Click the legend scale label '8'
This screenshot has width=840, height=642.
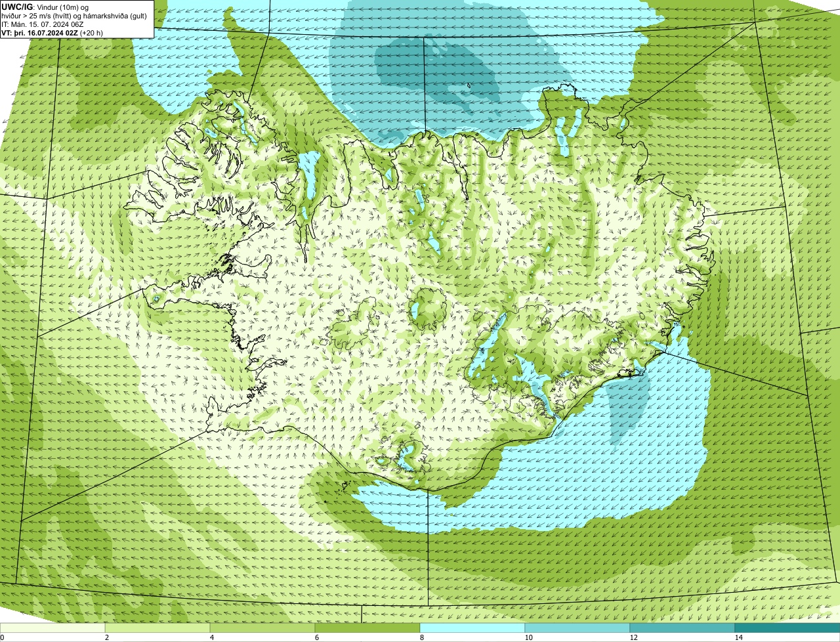(x=421, y=637)
